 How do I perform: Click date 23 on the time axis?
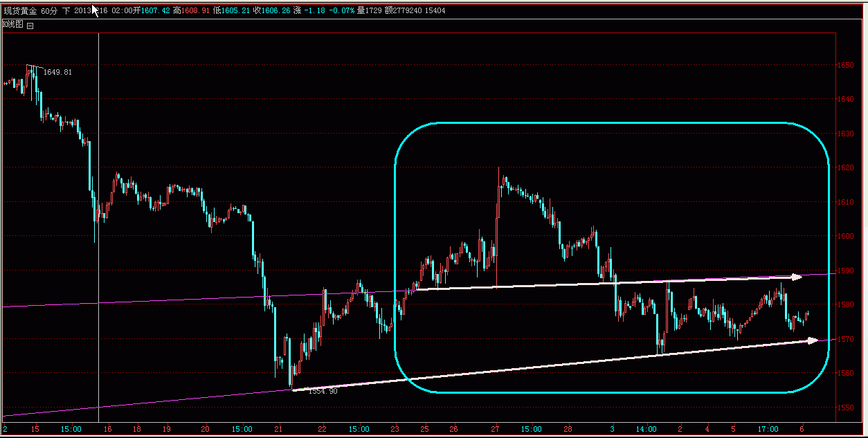pyautogui.click(x=395, y=429)
